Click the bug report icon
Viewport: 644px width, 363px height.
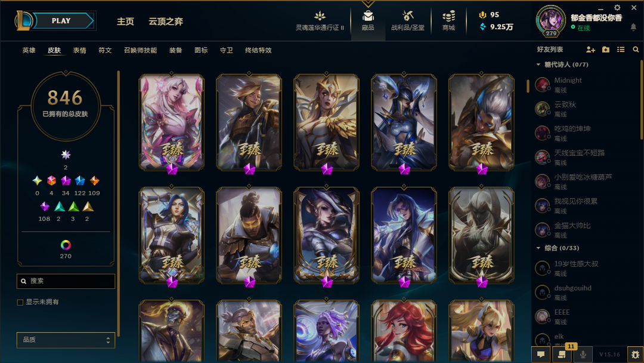pos(636,354)
